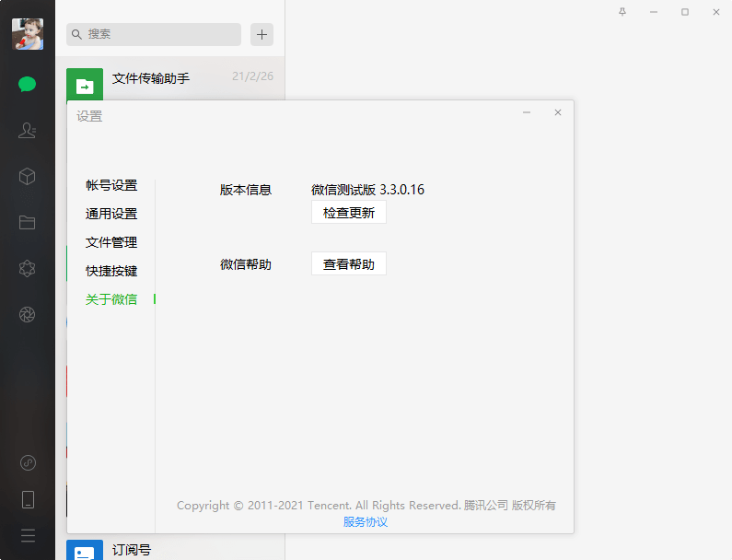Select the 文件管理 tab in Settings
Viewport: 732px width, 560px height.
pyautogui.click(x=111, y=242)
